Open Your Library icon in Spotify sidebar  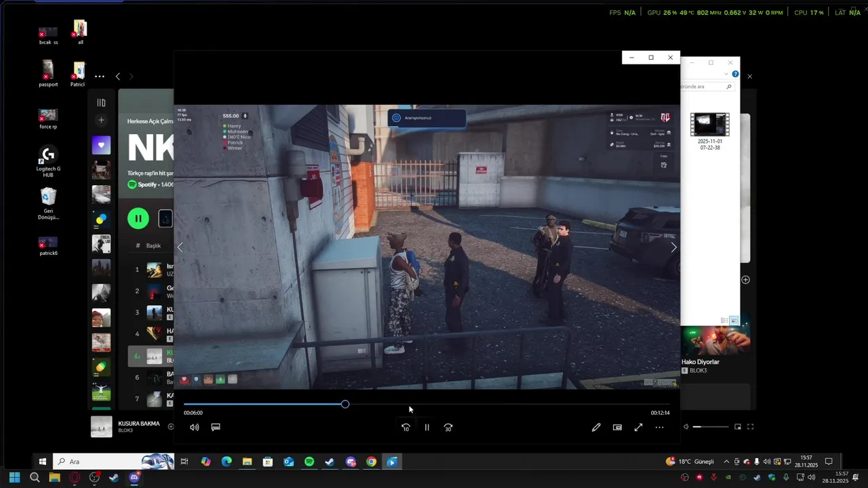(101, 103)
